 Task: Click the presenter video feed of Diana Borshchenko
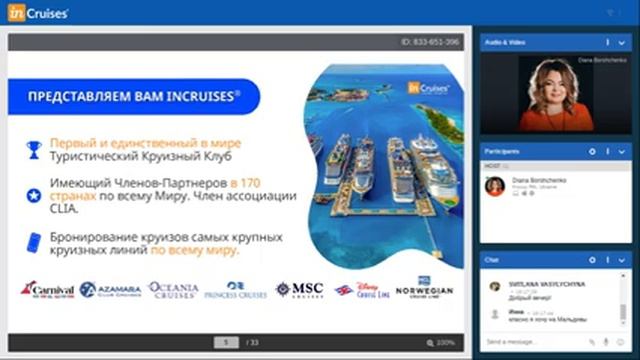point(556,94)
